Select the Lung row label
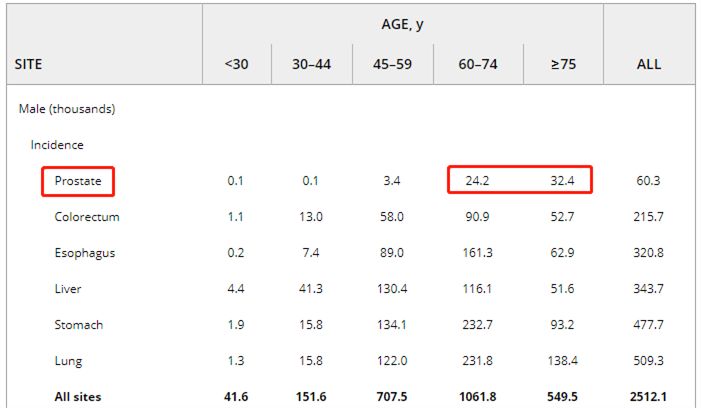 pyautogui.click(x=69, y=361)
